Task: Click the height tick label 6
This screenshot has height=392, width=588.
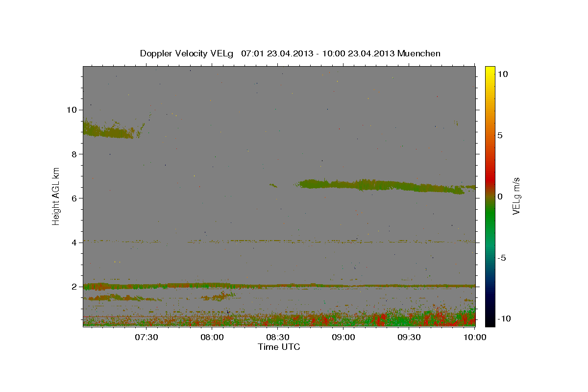Action: coord(74,198)
